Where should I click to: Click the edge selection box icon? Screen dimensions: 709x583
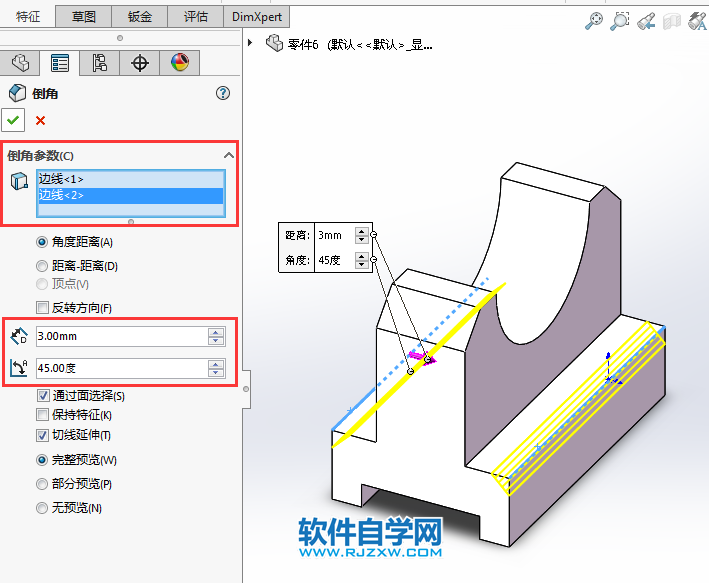coord(19,181)
